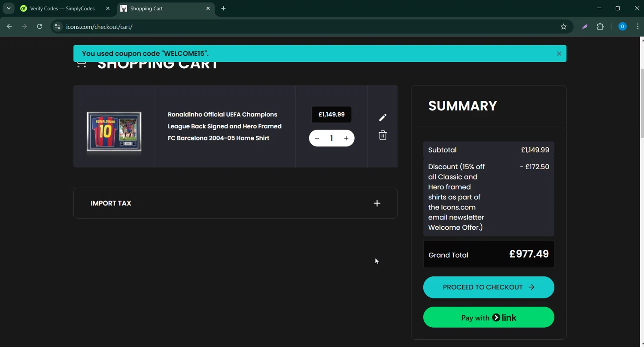The image size is (644, 347).
Task: Edit the Ronaldinho shirt cart item
Action: pyautogui.click(x=383, y=118)
